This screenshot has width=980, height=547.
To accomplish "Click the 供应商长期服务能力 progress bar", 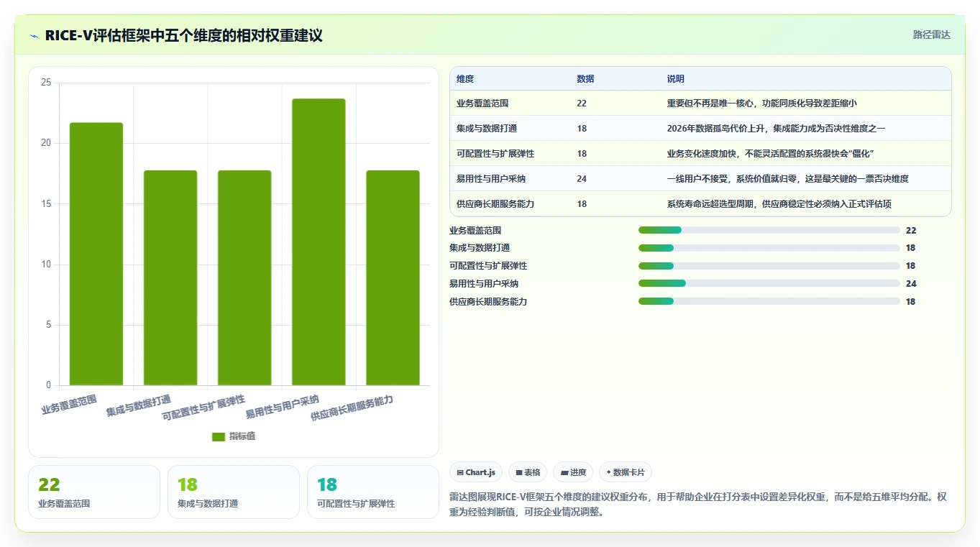I will 769,301.
